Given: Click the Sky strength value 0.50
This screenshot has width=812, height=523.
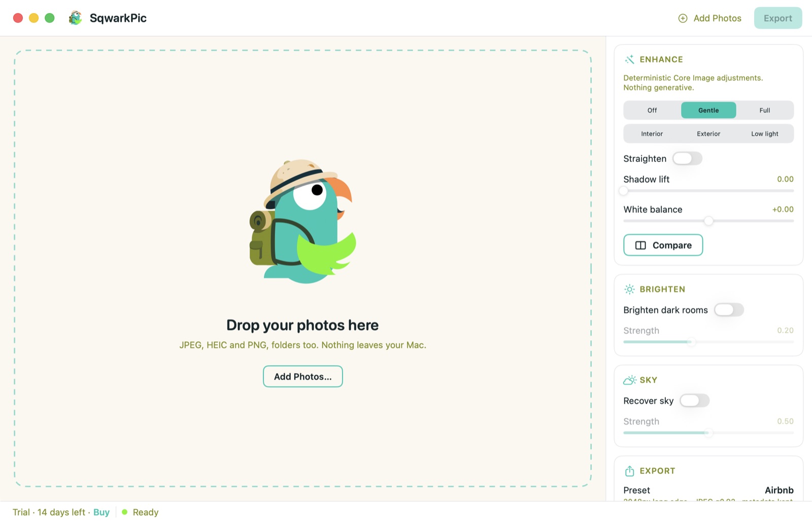Looking at the screenshot, I should [x=785, y=421].
